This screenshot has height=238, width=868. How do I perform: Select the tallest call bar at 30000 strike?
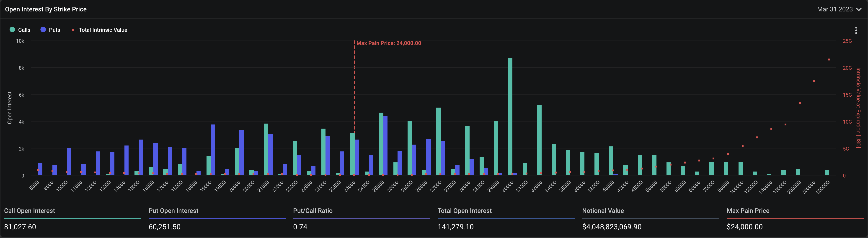pyautogui.click(x=510, y=116)
